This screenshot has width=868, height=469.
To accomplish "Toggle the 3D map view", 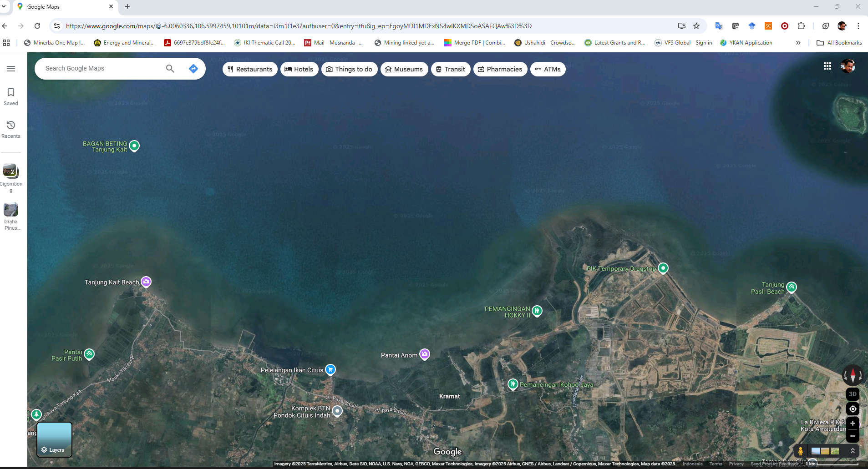I will [853, 394].
